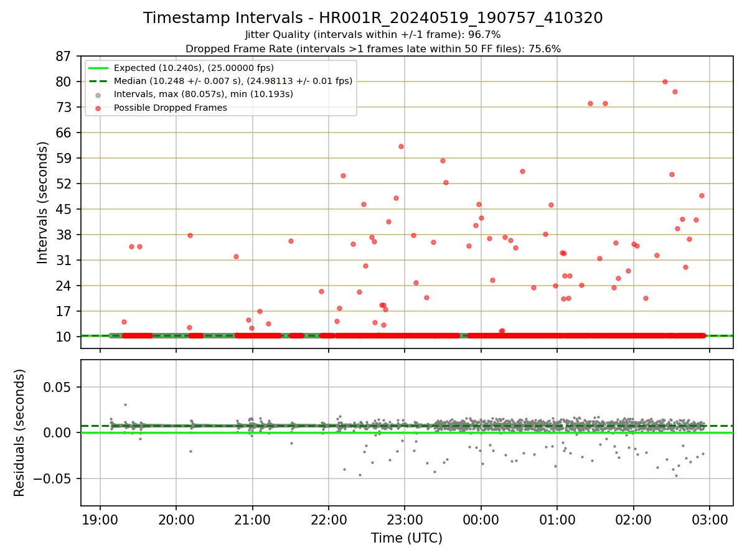The width and height of the screenshot is (747, 560).
Task: Click the dashed dark green line sample in legend
Action: click(99, 82)
